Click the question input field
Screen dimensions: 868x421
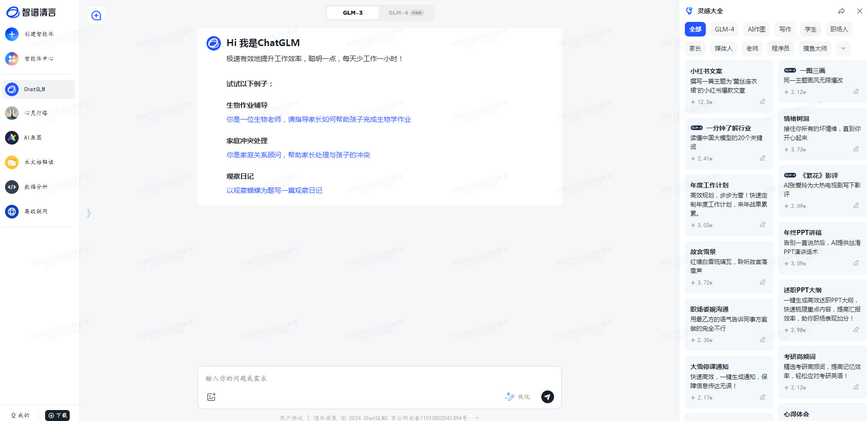[x=379, y=378]
